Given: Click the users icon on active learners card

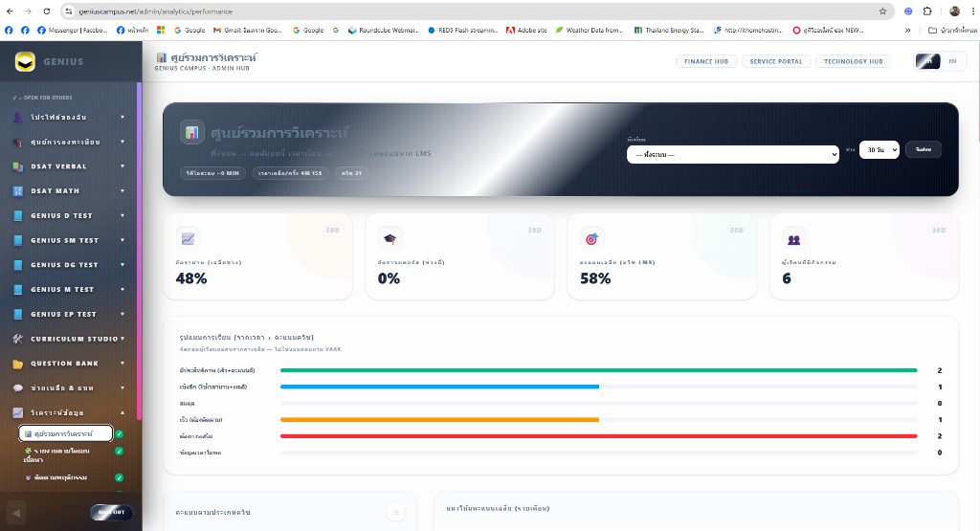Looking at the screenshot, I should pyautogui.click(x=793, y=238).
